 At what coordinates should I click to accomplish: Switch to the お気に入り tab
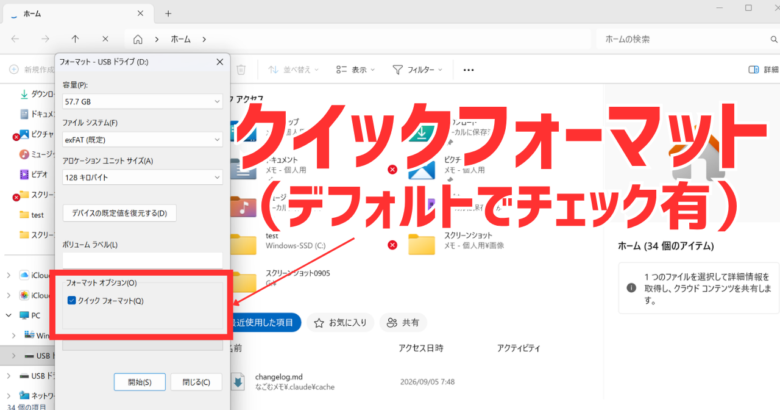[340, 323]
